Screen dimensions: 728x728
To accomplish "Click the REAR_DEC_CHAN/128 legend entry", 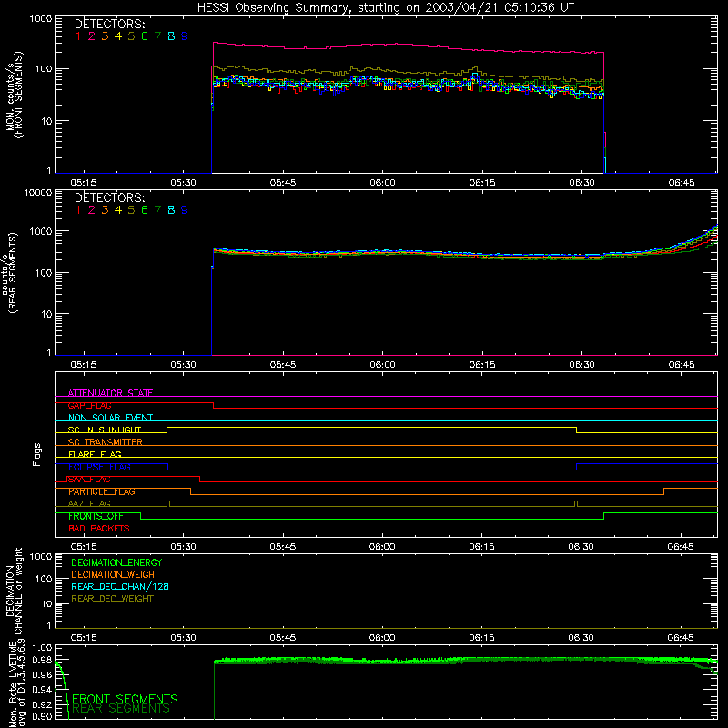I will click(120, 586).
